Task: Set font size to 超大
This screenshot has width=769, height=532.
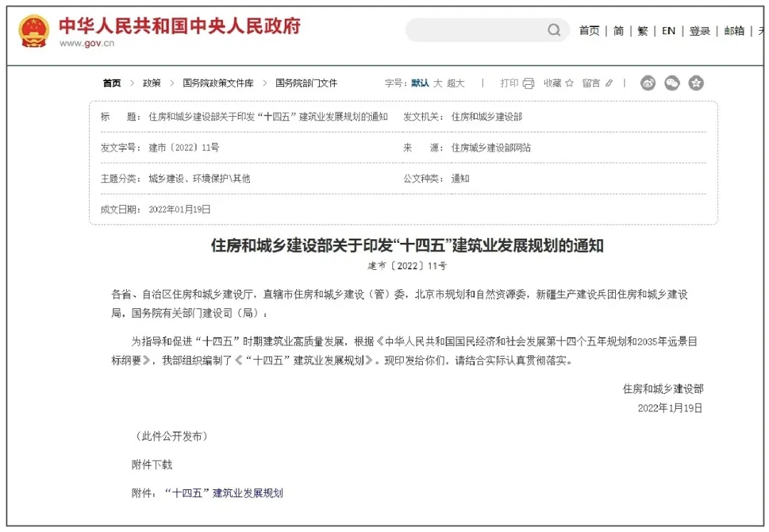Action: (455, 83)
